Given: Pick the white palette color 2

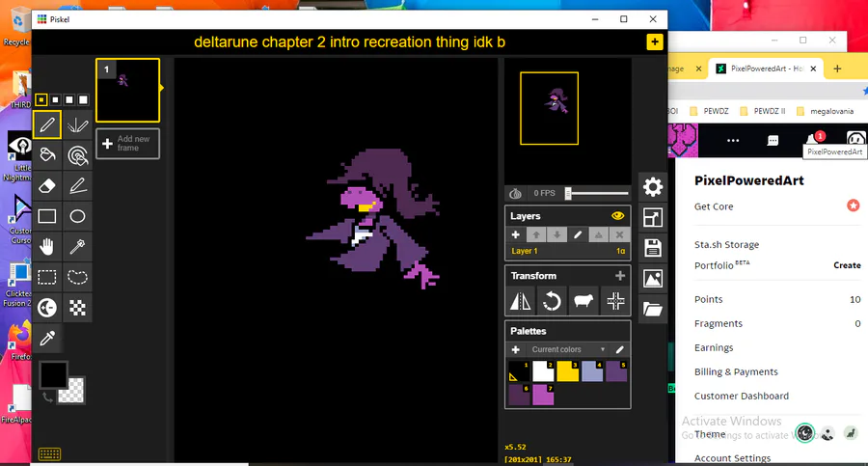Looking at the screenshot, I should [543, 371].
